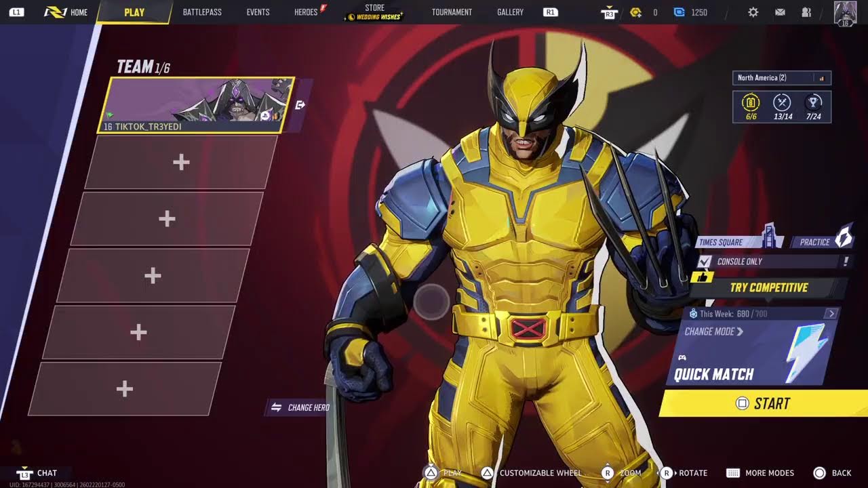The image size is (868, 488).
Task: Click the R3 costume shirt icon
Action: tap(610, 12)
